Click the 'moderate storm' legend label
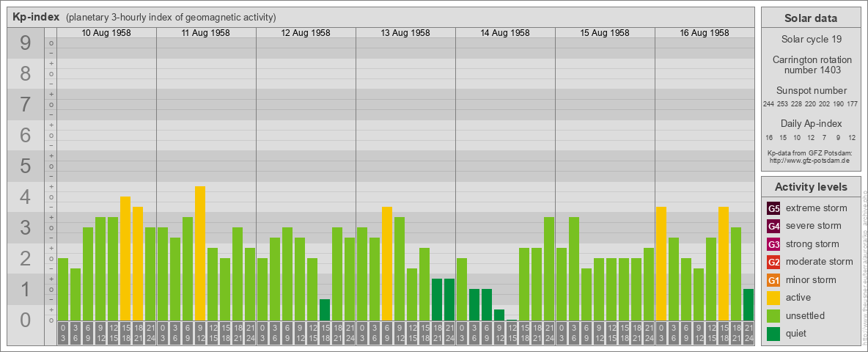868x352 pixels. tap(820, 262)
